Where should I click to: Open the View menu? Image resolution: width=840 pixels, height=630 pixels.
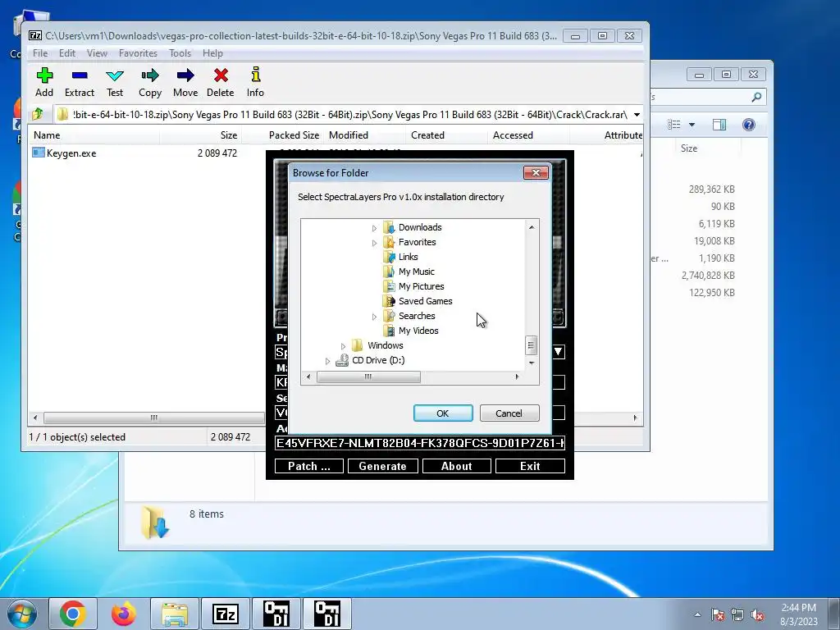click(97, 53)
